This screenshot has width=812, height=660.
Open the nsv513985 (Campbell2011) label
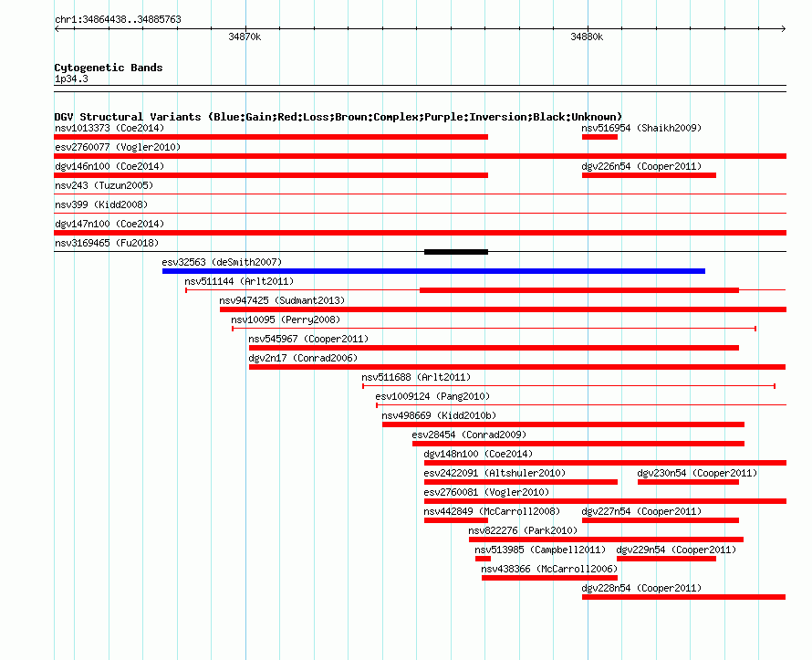[540, 550]
